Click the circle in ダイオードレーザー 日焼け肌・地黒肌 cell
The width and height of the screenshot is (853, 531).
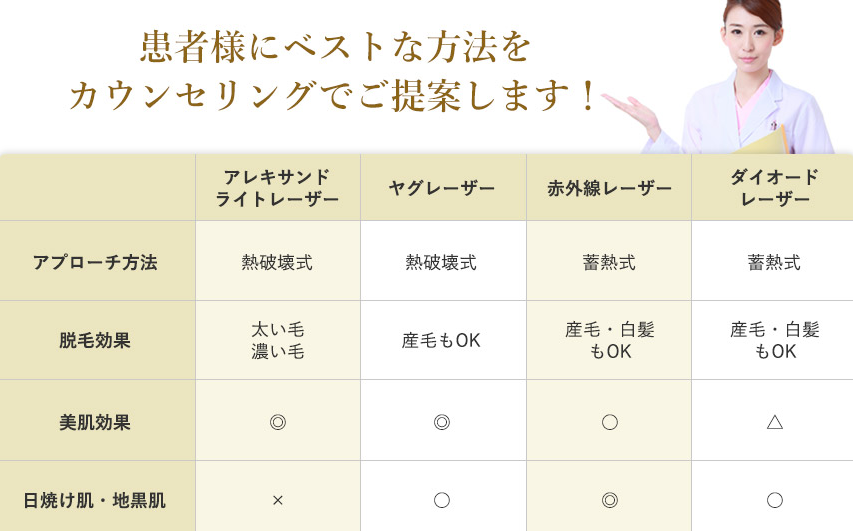click(x=774, y=500)
